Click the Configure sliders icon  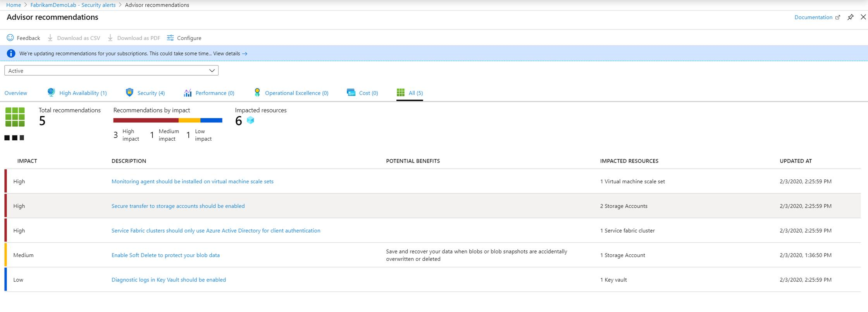tap(170, 38)
